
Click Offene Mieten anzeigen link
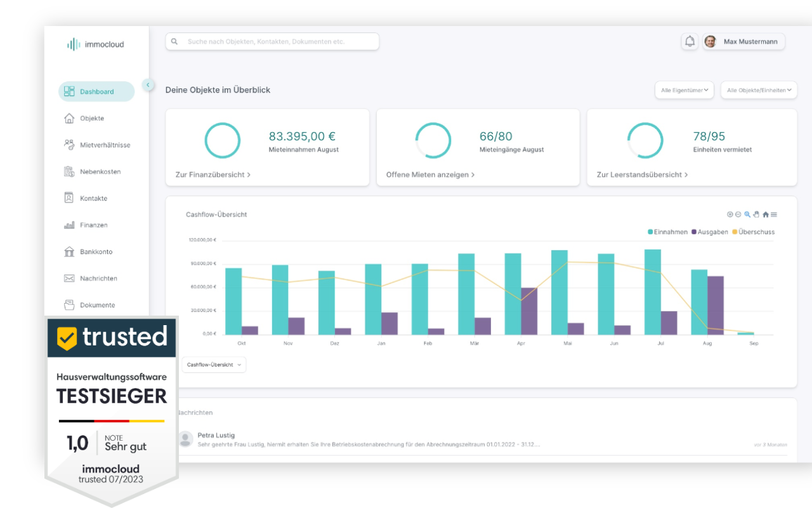click(431, 174)
